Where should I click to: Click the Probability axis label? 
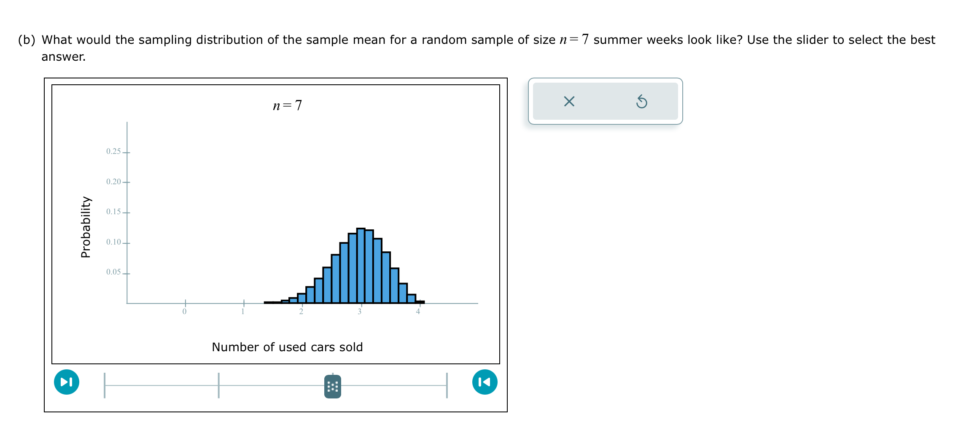[x=86, y=228]
